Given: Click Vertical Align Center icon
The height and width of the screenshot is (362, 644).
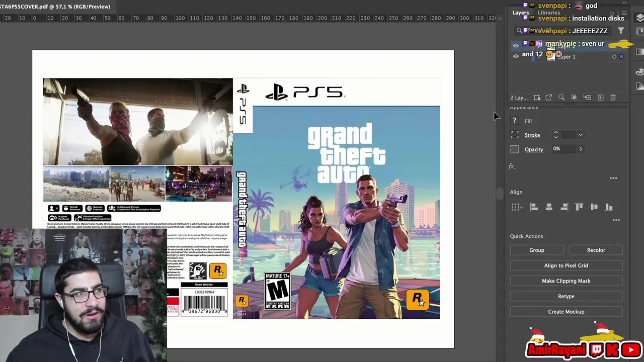Looking at the screenshot, I should point(594,207).
